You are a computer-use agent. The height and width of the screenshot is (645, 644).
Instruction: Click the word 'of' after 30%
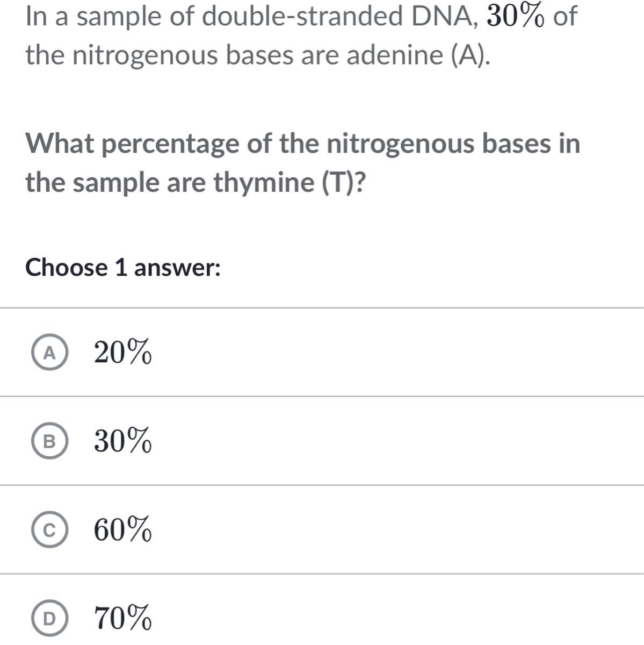tap(565, 17)
